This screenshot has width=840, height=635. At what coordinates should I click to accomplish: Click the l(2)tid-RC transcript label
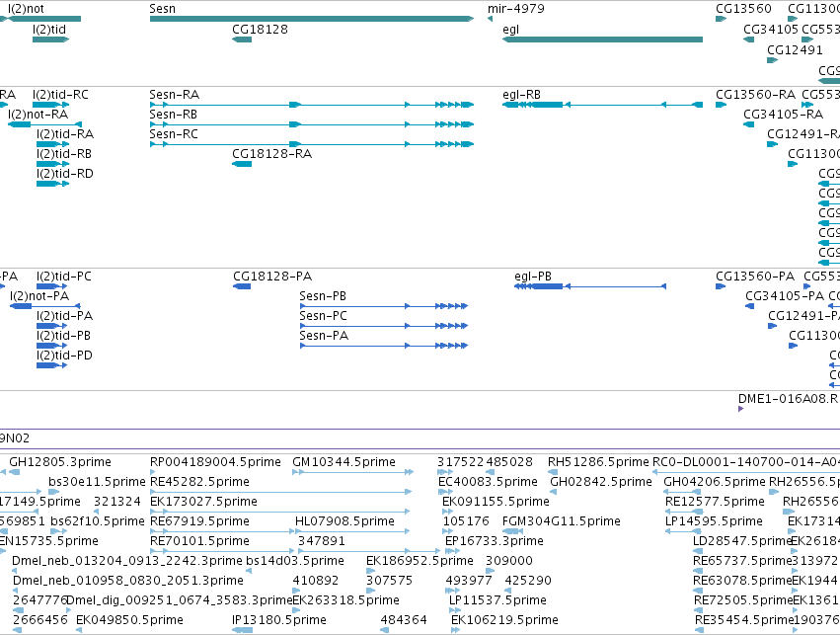60,95
